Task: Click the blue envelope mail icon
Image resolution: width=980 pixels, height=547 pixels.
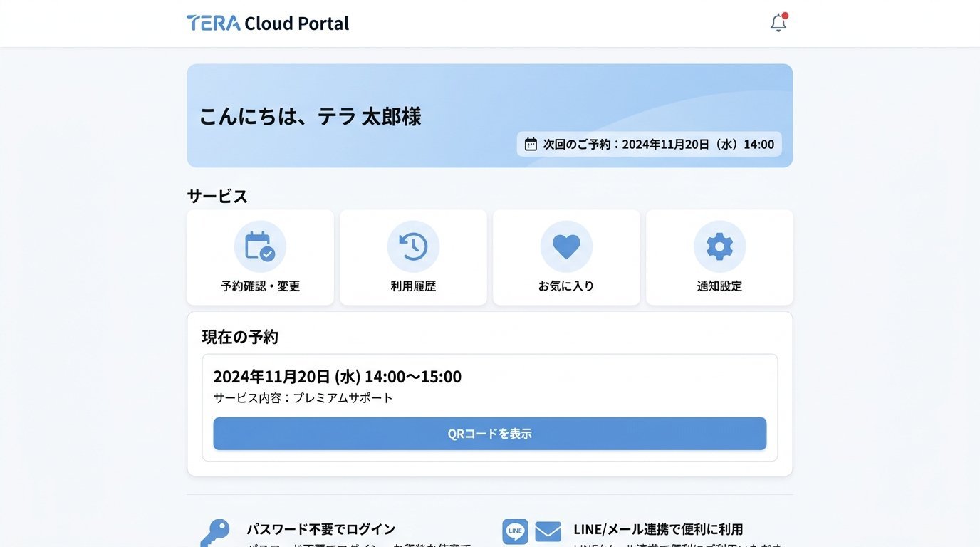Action: pos(547,531)
